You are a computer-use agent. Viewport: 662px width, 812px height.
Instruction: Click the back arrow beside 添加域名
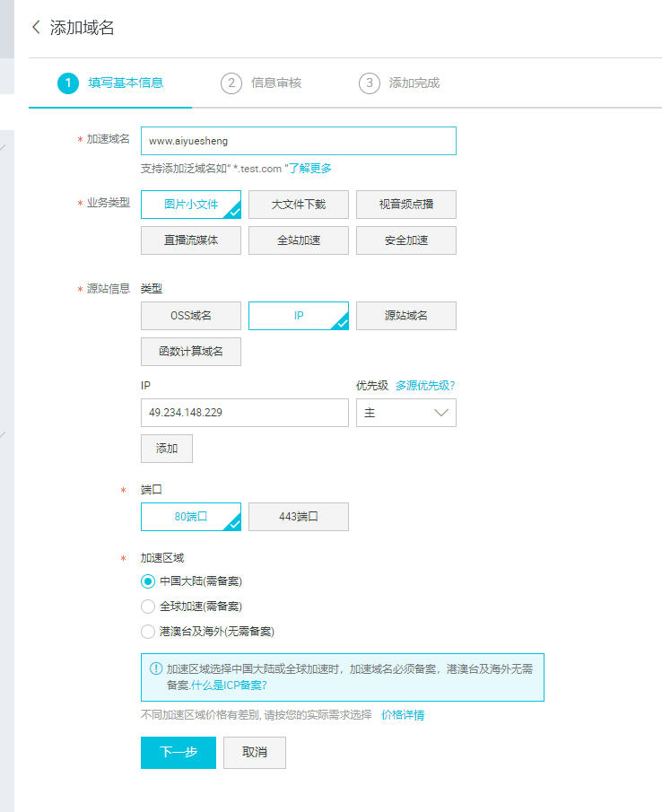click(36, 27)
